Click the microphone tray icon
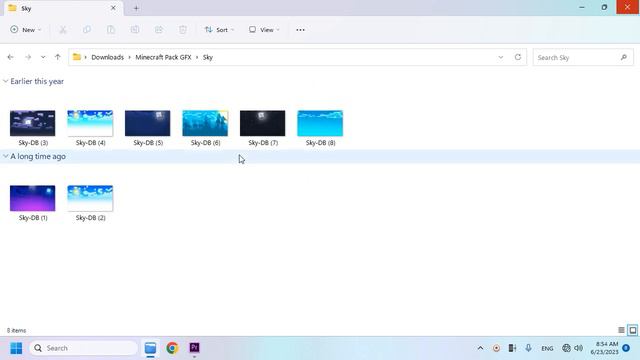 pyautogui.click(x=529, y=348)
